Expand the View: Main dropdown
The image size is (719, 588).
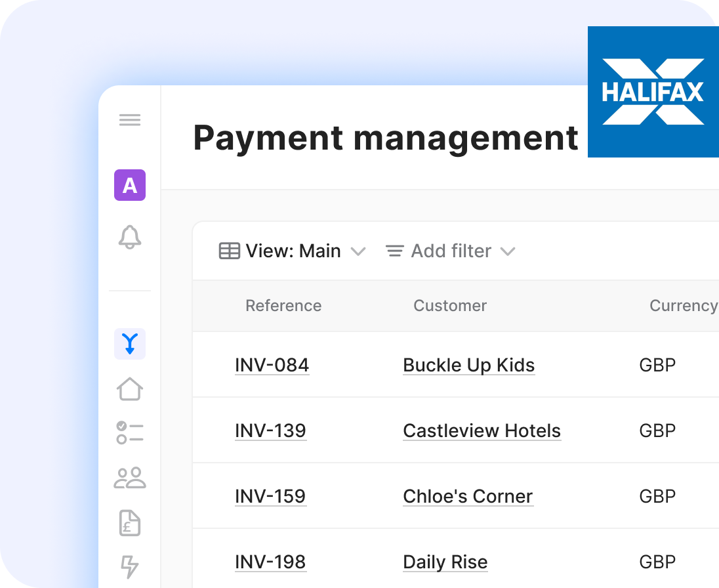tap(292, 251)
